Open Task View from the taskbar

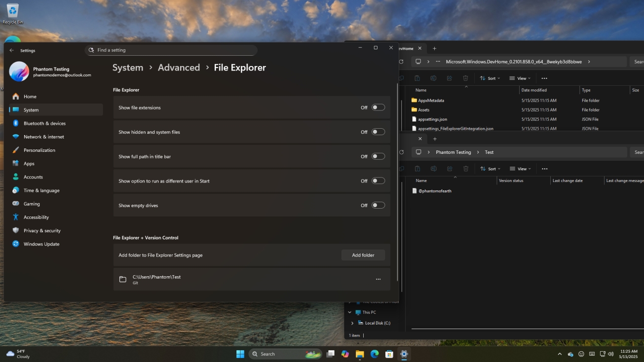[331, 354]
